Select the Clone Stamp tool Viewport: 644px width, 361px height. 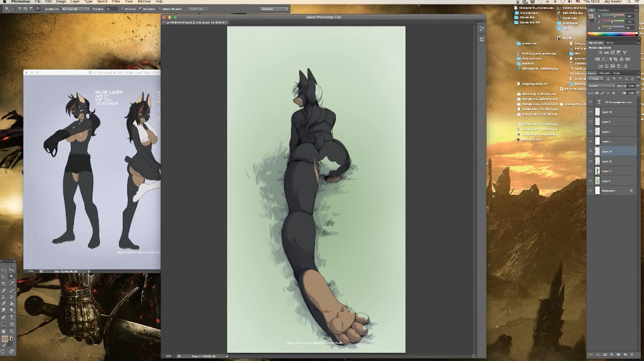pos(4,297)
